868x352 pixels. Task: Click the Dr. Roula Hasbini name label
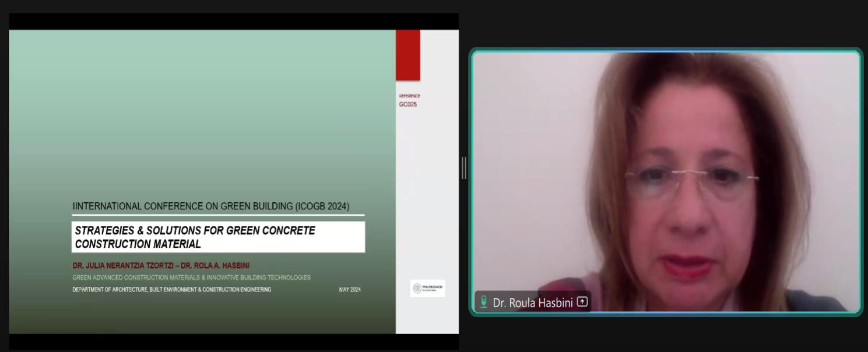tap(532, 302)
